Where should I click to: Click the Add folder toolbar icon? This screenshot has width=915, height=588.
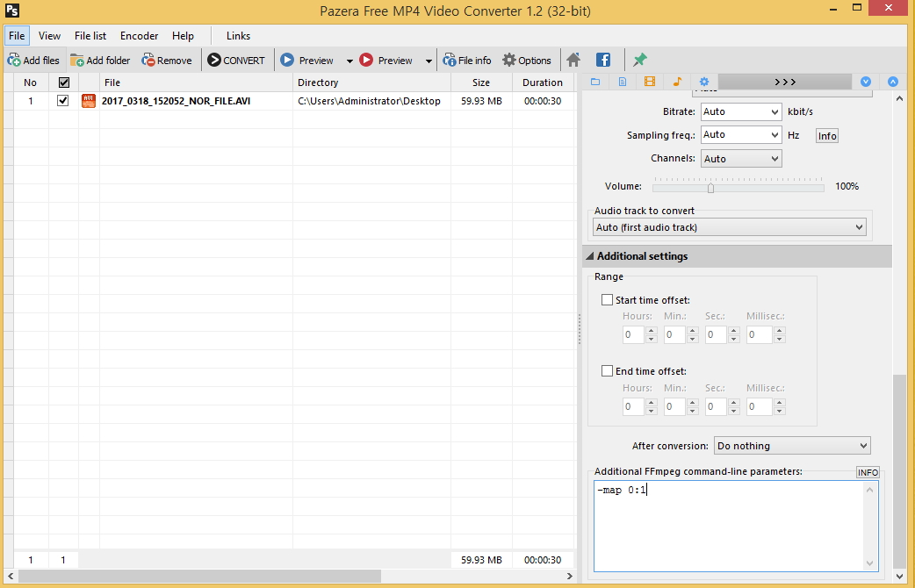100,61
